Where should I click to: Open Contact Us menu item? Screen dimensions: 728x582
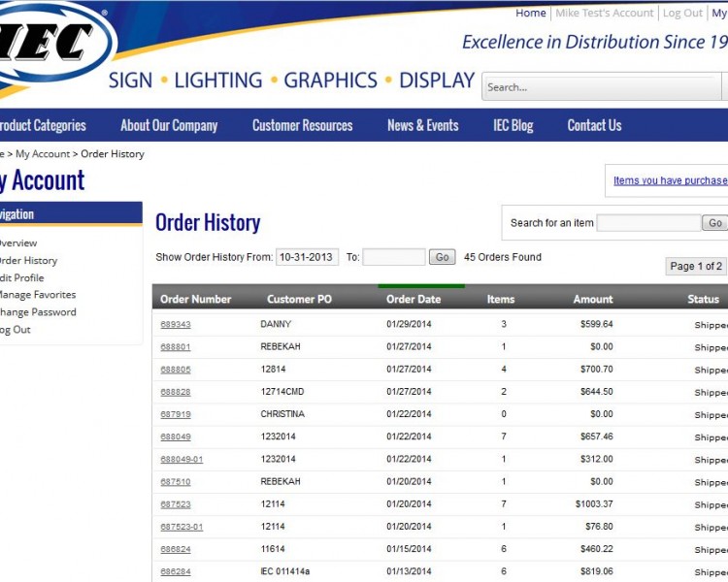pos(594,125)
